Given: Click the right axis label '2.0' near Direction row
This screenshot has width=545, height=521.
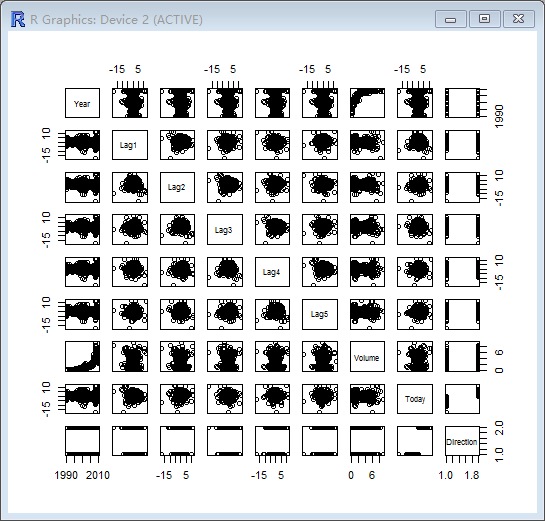Looking at the screenshot, I should [499, 428].
